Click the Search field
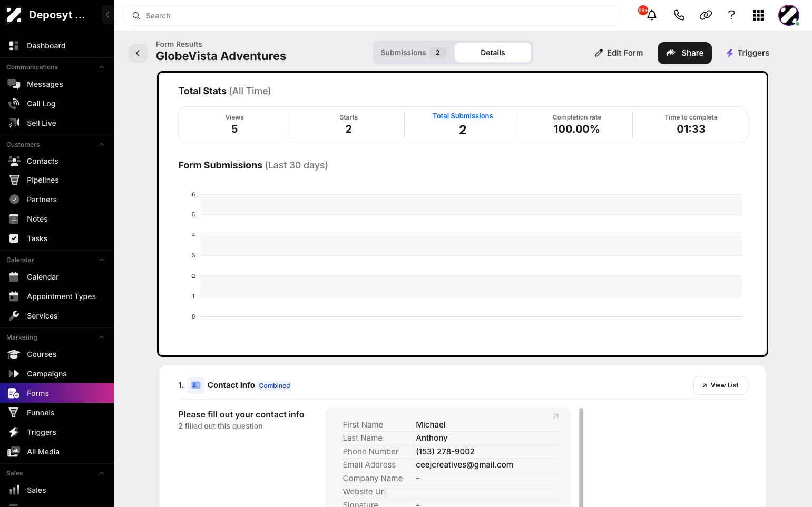The height and width of the screenshot is (507, 812). click(x=371, y=16)
